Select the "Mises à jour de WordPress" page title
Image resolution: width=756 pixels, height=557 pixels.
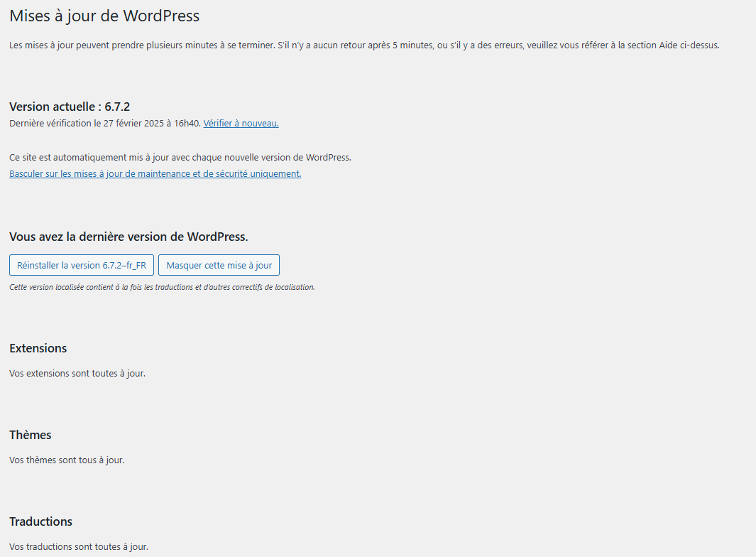pos(104,16)
